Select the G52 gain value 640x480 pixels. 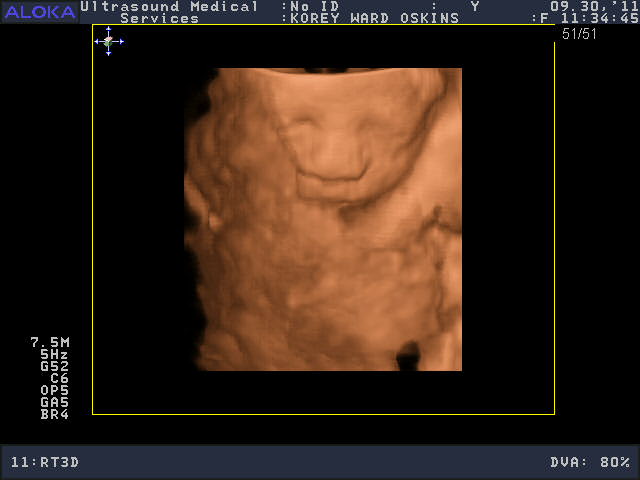coord(54,366)
